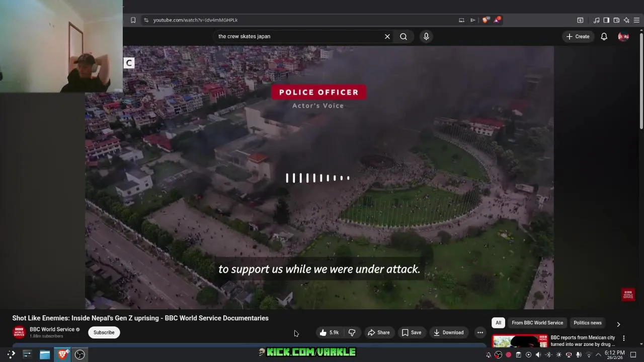Switch to the Brave browser taskbar entry
The width and height of the screenshot is (644, 362).
(62, 354)
